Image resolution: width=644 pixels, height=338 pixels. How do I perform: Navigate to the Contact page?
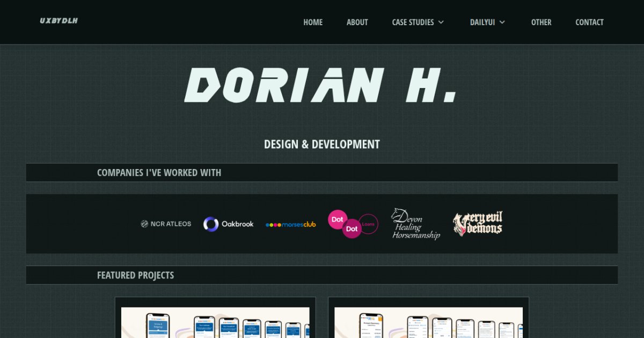[x=589, y=22]
